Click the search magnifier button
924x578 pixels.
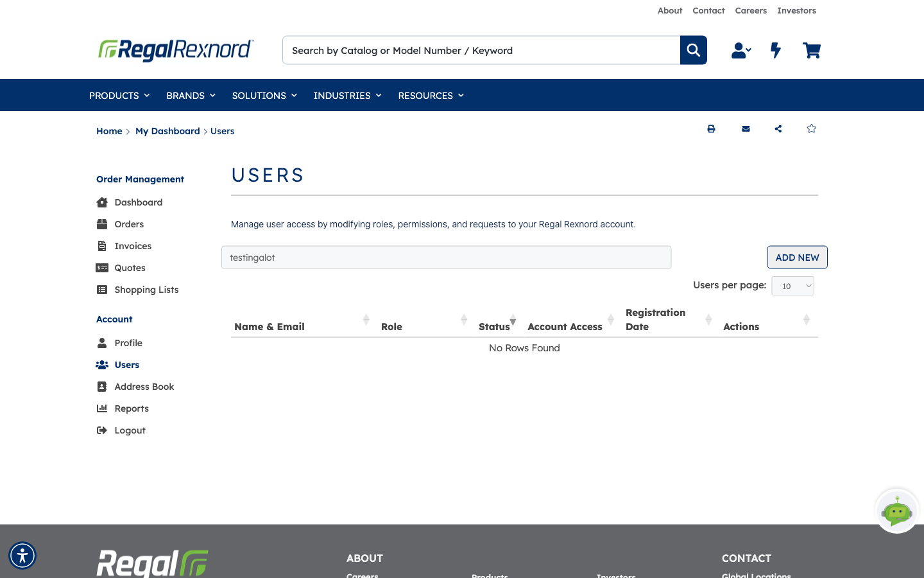tap(694, 50)
